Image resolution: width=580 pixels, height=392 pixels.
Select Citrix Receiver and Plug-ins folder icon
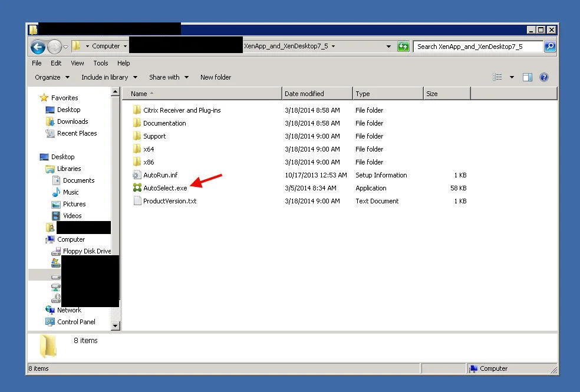137,110
